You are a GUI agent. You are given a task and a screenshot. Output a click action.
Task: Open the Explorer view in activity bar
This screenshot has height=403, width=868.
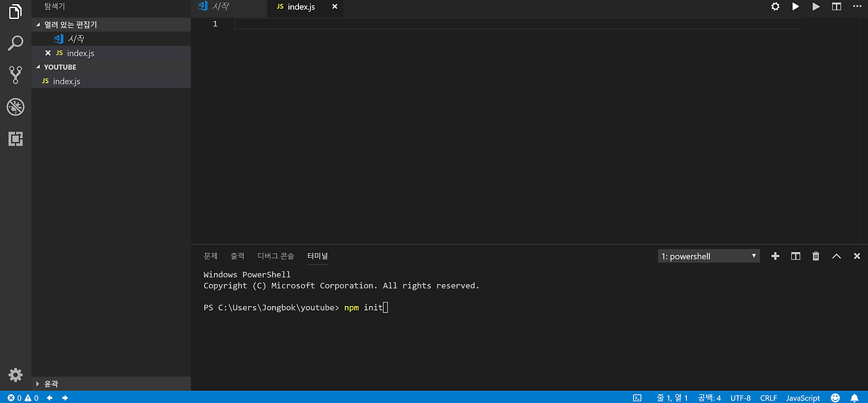(x=15, y=12)
